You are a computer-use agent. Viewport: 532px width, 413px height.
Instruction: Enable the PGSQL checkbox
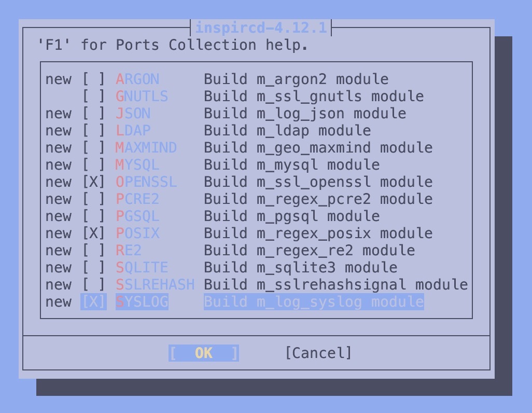94,216
